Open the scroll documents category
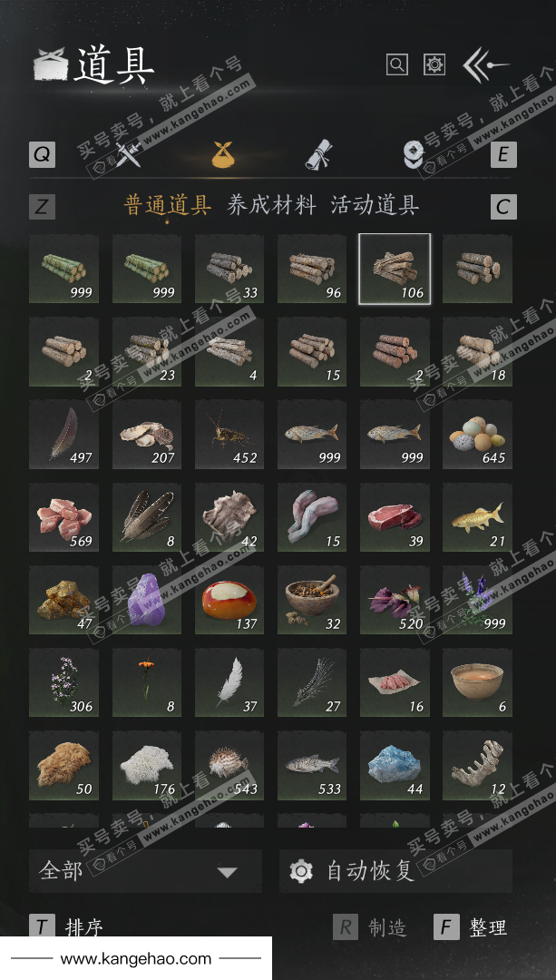The width and height of the screenshot is (556, 980). point(318,153)
